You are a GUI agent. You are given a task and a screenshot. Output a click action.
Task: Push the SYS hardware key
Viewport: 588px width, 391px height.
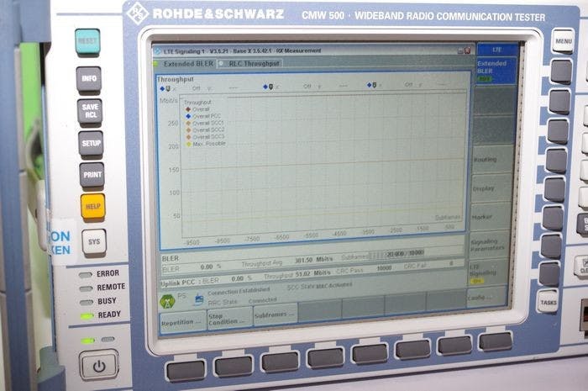(x=94, y=241)
